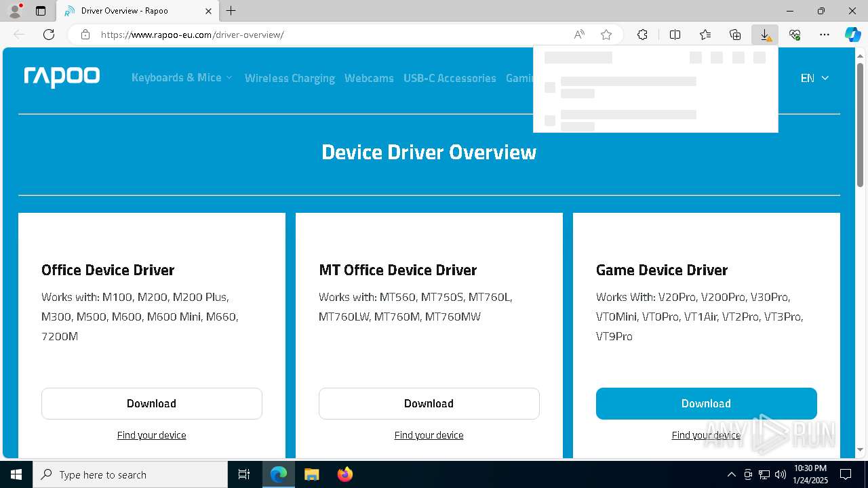Open network settings tray icon
Screen dimensions: 868x488
[764, 474]
